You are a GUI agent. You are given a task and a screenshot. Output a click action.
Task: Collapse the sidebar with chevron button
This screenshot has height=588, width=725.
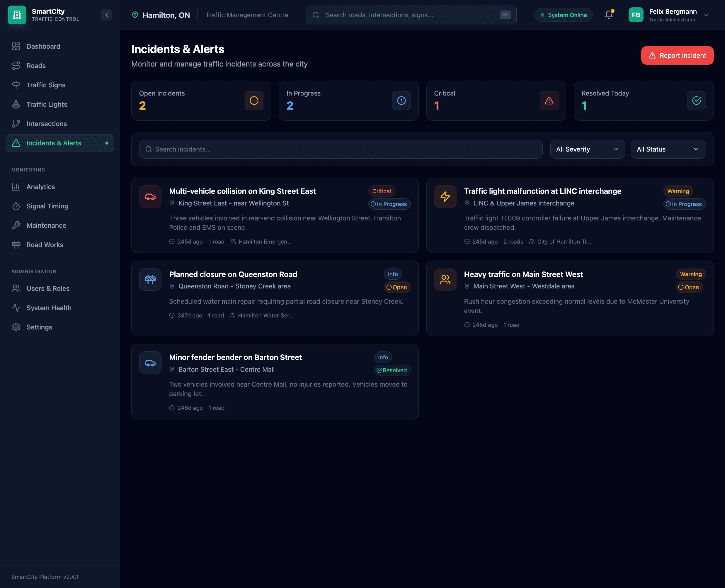pos(107,15)
